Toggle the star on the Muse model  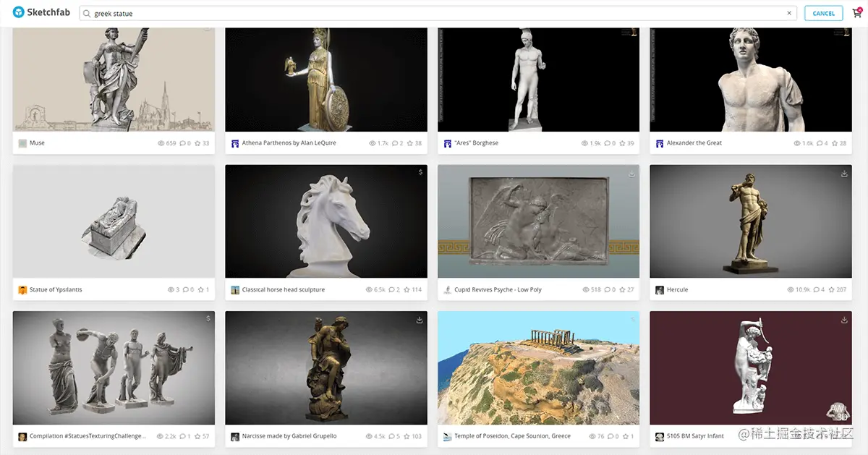196,143
